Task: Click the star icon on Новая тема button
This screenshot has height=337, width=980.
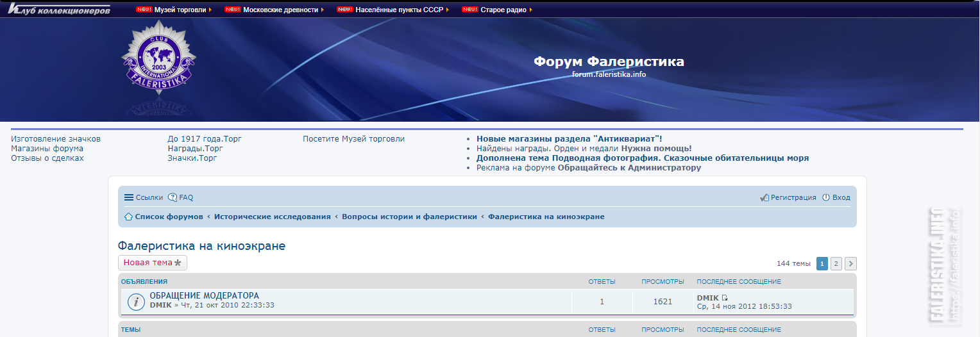Action: 178,263
